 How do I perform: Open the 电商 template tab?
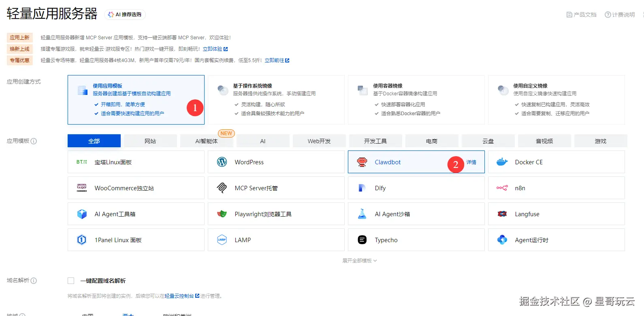[432, 141]
